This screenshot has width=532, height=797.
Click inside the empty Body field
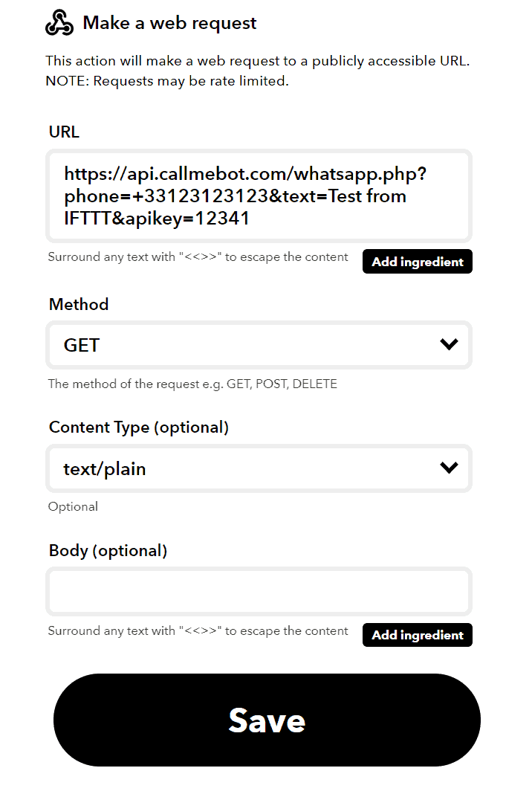[259, 590]
